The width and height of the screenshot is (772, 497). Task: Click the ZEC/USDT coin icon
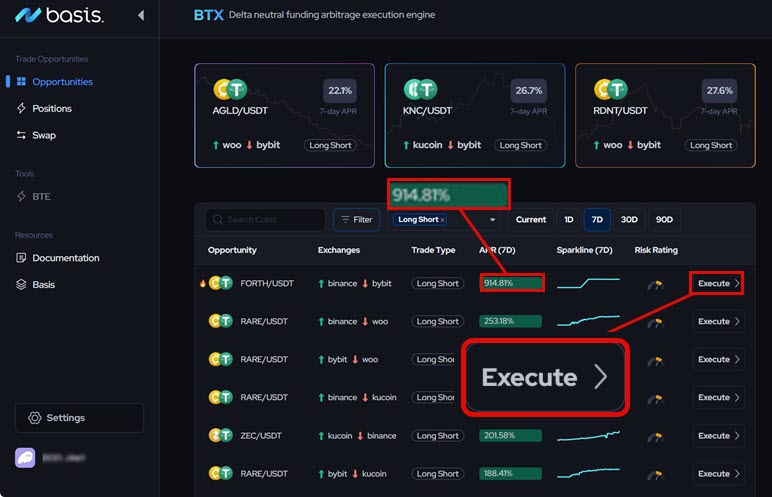[x=221, y=435]
